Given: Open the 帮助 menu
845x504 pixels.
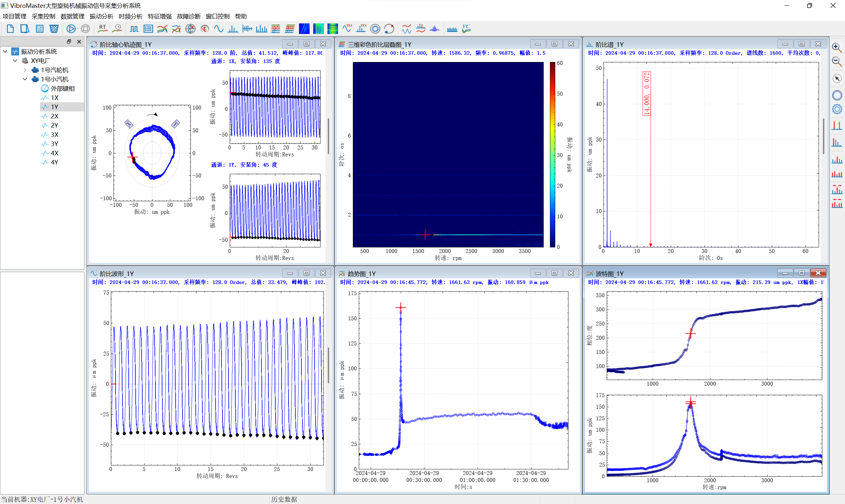Looking at the screenshot, I should point(241,16).
